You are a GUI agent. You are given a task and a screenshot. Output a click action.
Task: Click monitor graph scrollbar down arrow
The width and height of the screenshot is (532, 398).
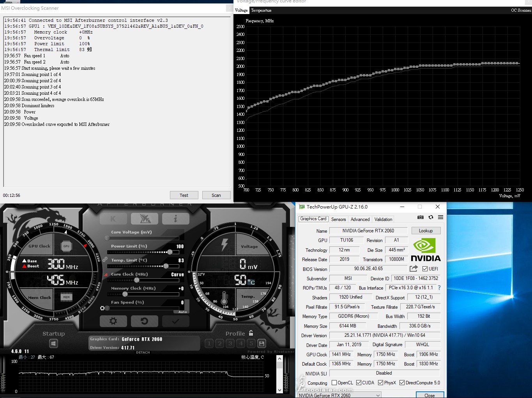[279, 390]
